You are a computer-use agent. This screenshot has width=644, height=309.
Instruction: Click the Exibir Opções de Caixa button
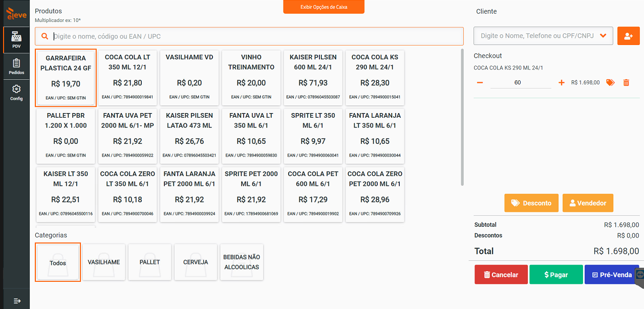[x=324, y=7]
